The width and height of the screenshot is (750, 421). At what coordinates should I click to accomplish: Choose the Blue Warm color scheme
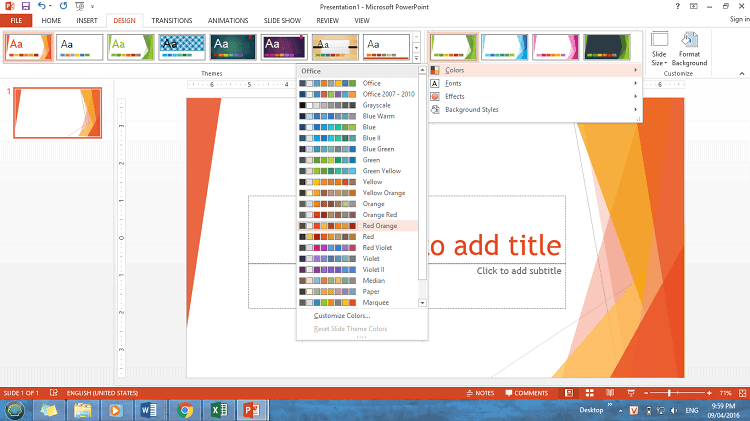click(357, 116)
